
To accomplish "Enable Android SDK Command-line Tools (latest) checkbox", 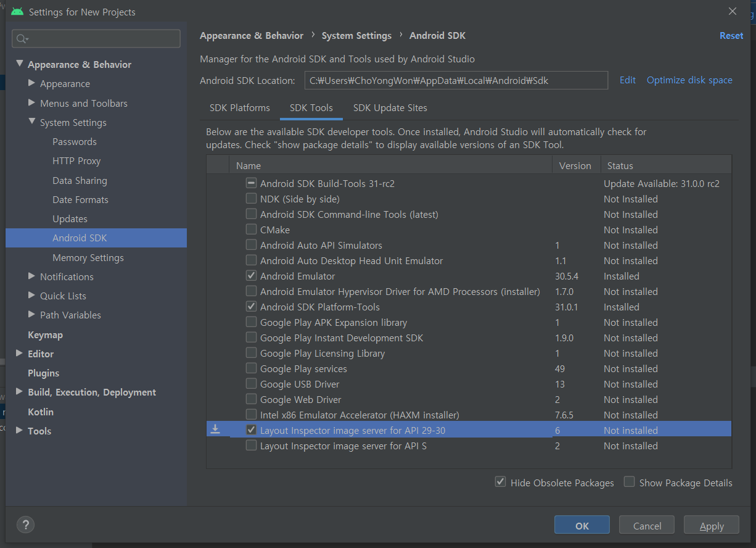I will coord(251,214).
